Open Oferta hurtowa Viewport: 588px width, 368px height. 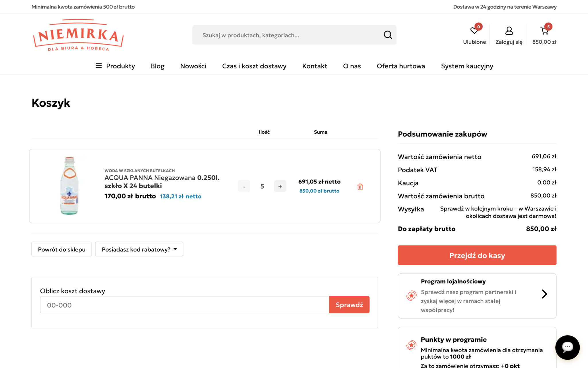click(x=401, y=66)
